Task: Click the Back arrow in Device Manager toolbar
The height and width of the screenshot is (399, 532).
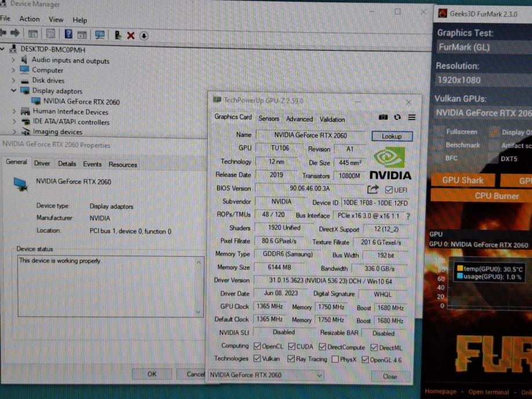Action: pos(3,33)
